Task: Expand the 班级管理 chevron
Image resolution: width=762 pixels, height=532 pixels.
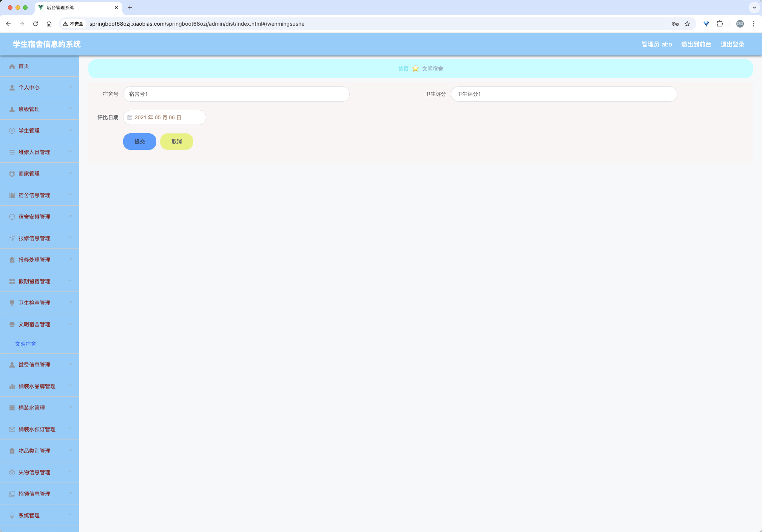Action: [70, 109]
